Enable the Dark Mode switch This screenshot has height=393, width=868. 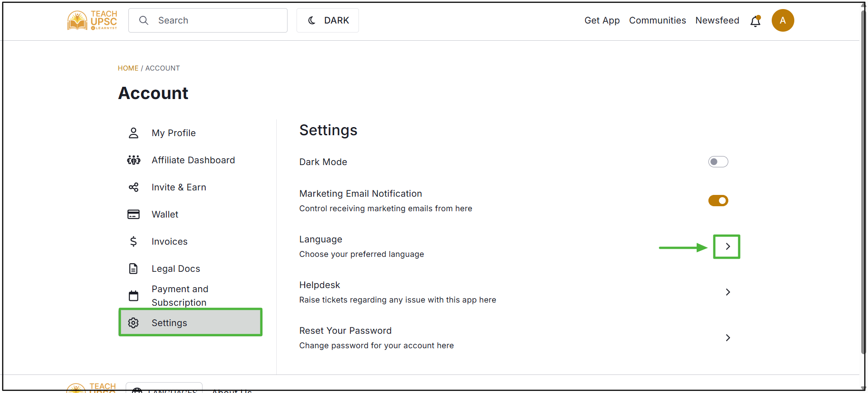pos(718,162)
